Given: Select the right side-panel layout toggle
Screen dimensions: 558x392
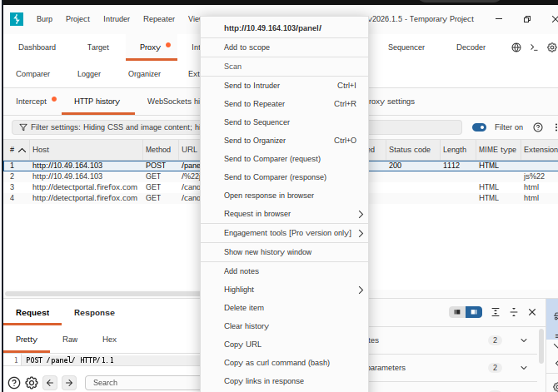Looking at the screenshot, I should 473,312.
